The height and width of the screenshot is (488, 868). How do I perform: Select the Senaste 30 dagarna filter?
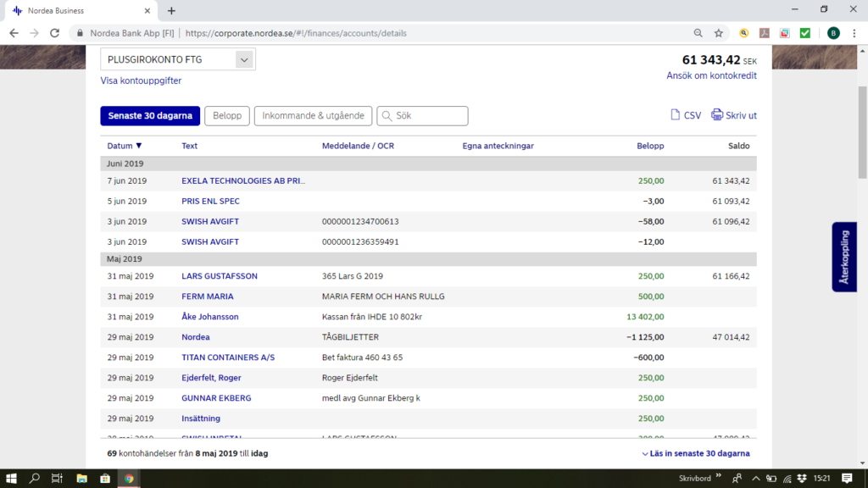pos(150,115)
